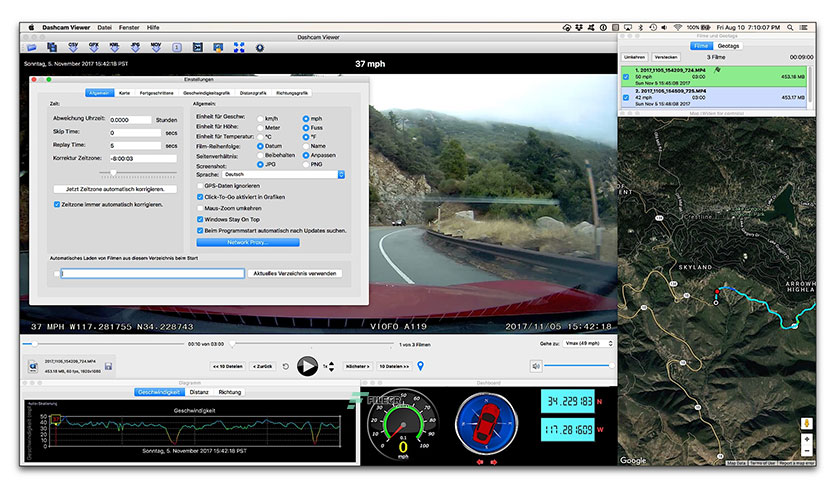Click the QuickTime movie file icon
Viewport: 836px width, 484px height.
[x=33, y=366]
